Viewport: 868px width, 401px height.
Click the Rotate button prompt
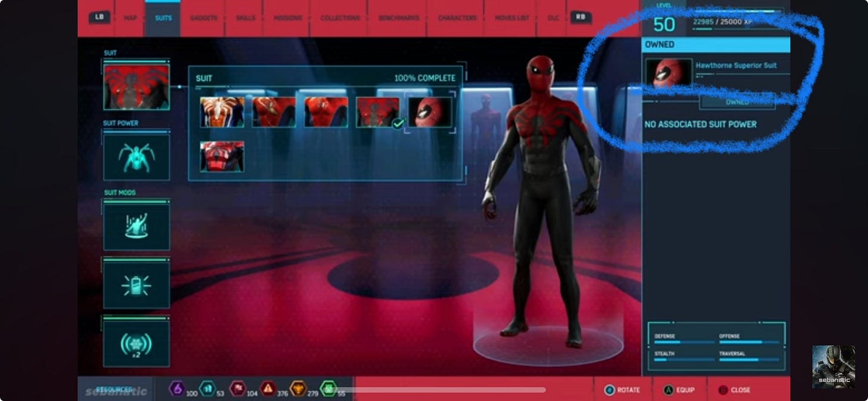click(x=622, y=390)
